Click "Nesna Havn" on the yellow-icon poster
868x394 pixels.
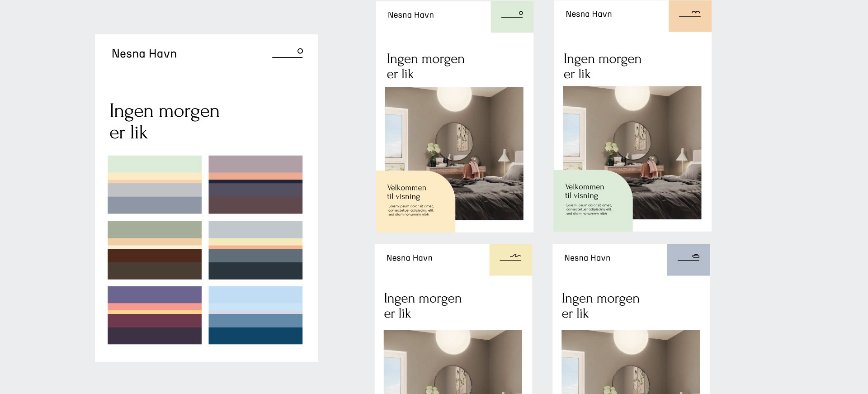pyautogui.click(x=410, y=258)
